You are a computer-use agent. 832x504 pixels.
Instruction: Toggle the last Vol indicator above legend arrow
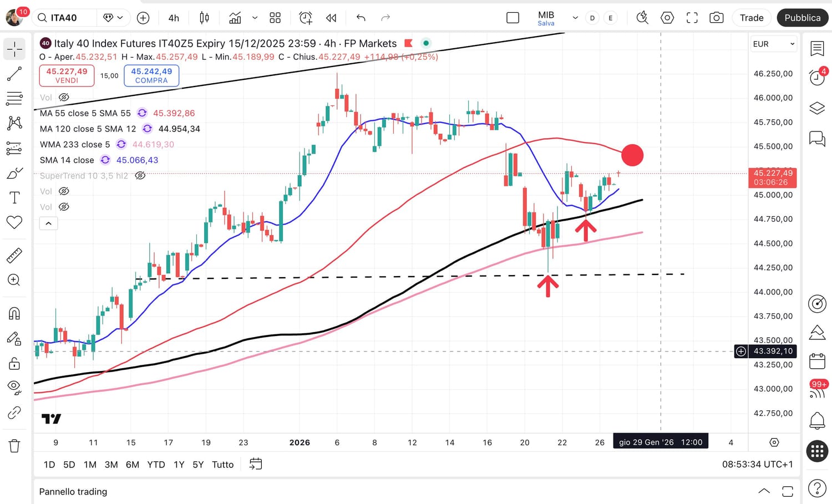pyautogui.click(x=64, y=207)
